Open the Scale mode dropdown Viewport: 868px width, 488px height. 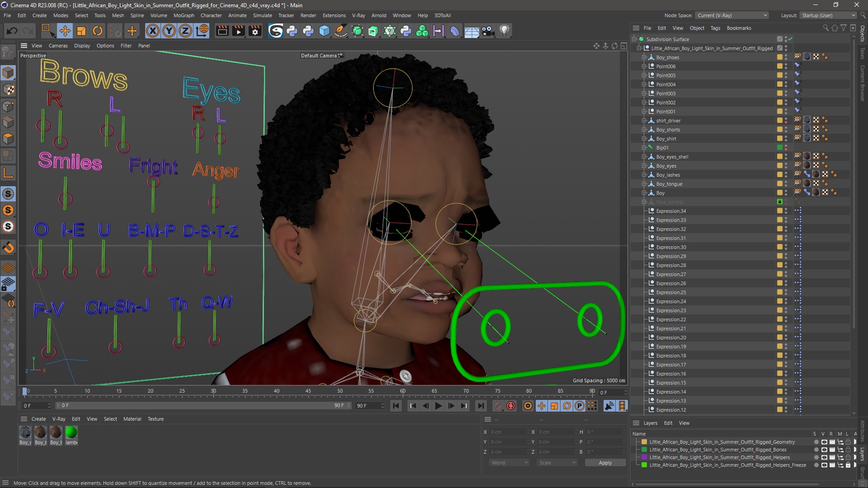click(x=557, y=463)
